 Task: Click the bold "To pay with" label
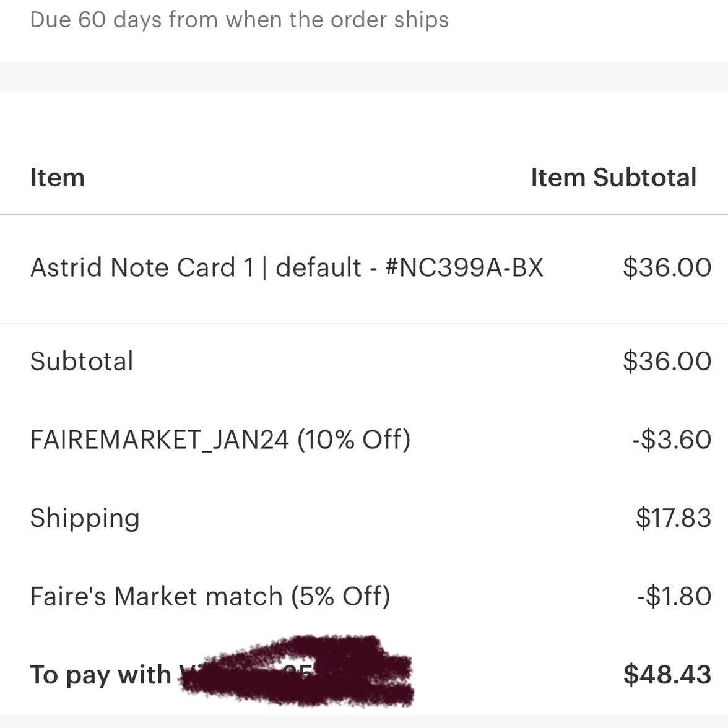tap(100, 675)
